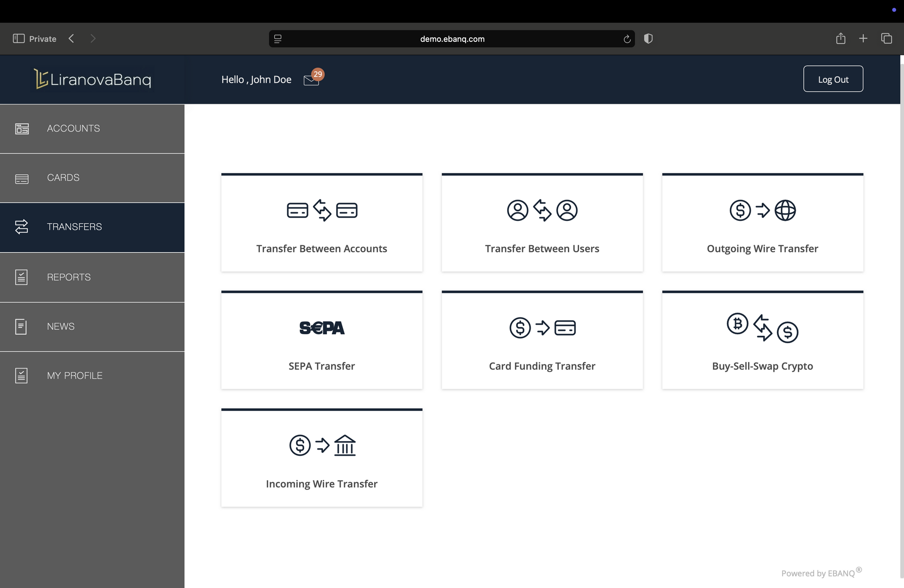Viewport: 904px width, 588px height.
Task: Open My Profile from sidebar
Action: [75, 376]
